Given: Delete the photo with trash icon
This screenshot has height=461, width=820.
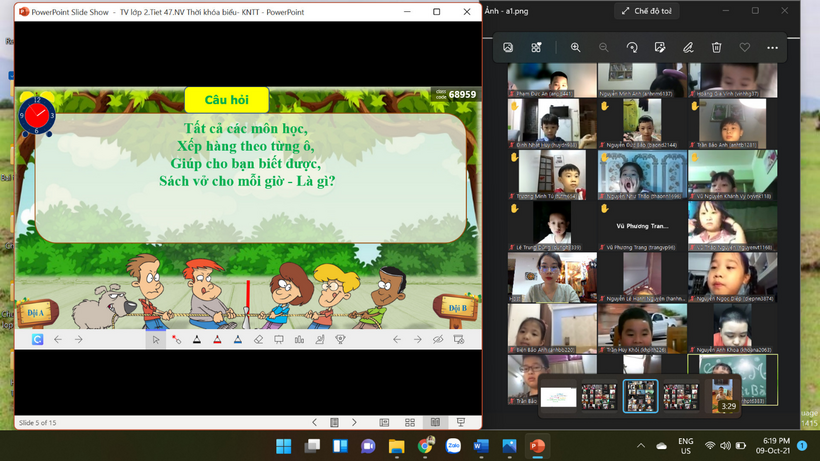Looking at the screenshot, I should coord(716,47).
